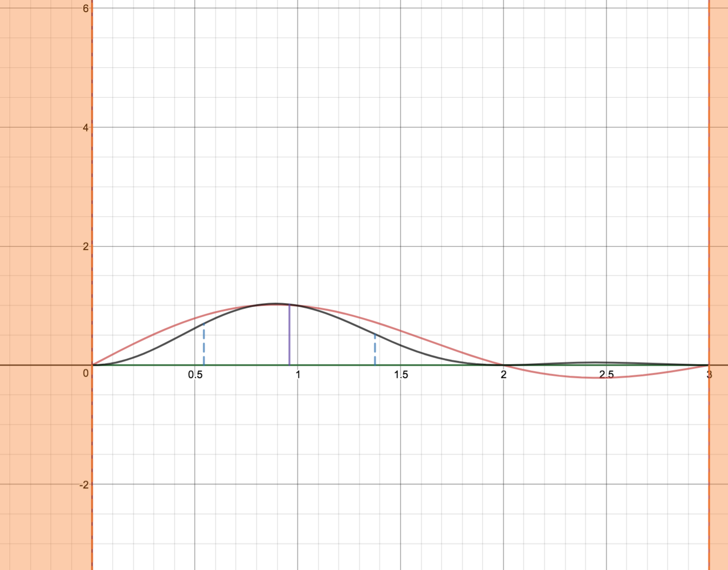Click the y-axis label 6
The image size is (728, 570).
86,8
